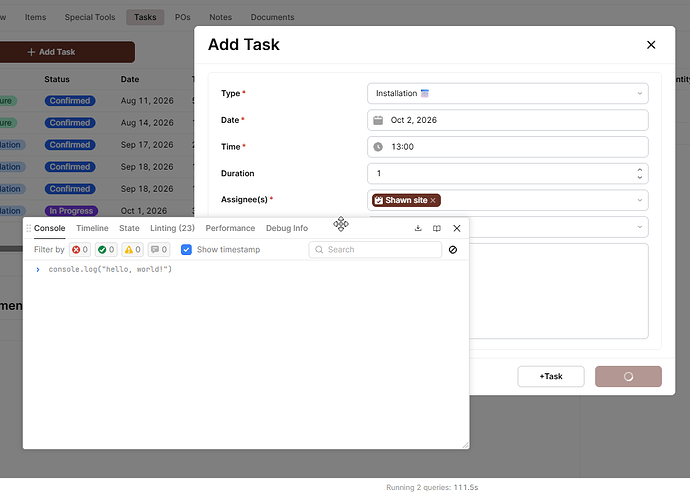Open the documentation book icon
690x496 pixels.
coord(437,228)
